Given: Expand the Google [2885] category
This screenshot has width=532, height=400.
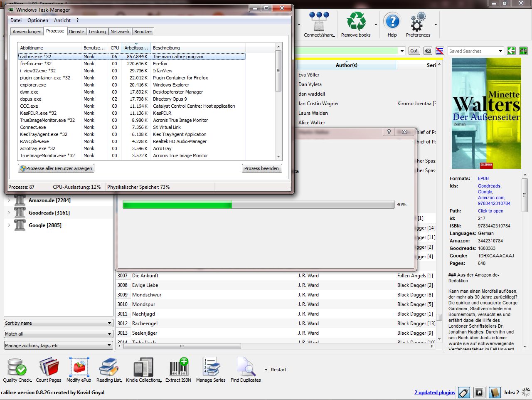Looking at the screenshot, I should (x=9, y=225).
